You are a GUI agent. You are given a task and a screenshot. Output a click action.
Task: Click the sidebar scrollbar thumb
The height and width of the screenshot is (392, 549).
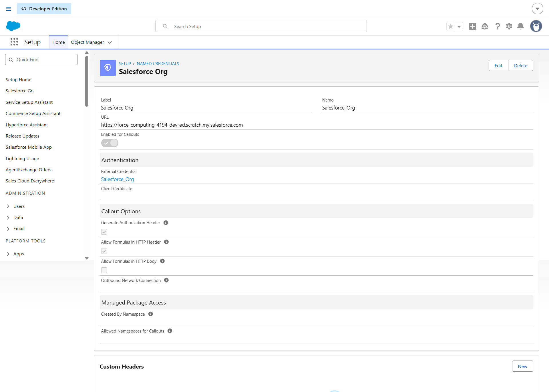[x=87, y=81]
